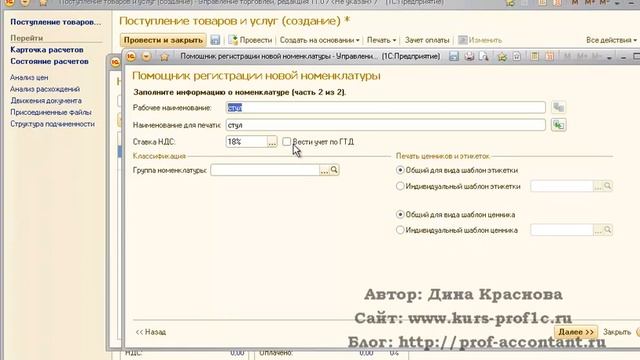Click the calculator icon in helper title bar

(534, 56)
